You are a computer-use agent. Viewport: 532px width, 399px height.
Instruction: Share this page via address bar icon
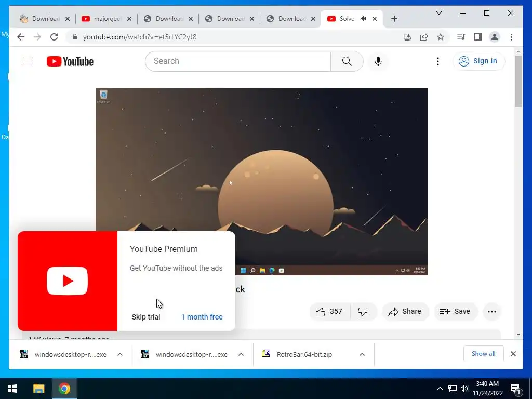[x=424, y=37]
